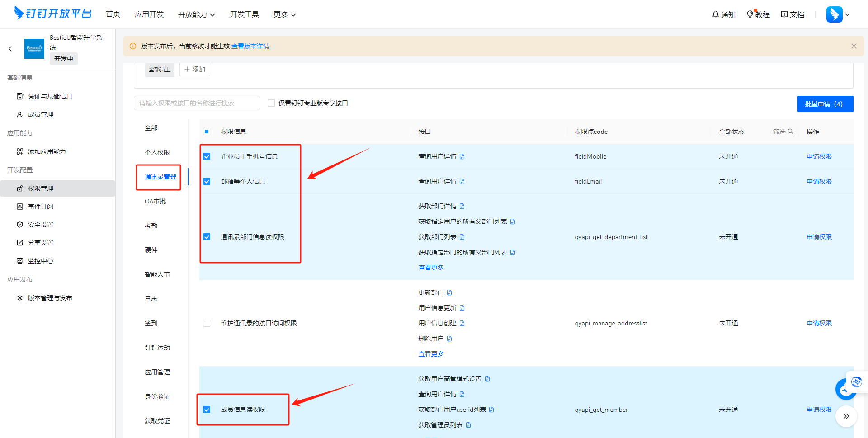Expand the 更多 dropdown in top nav
This screenshot has height=438, width=868.
tap(285, 14)
